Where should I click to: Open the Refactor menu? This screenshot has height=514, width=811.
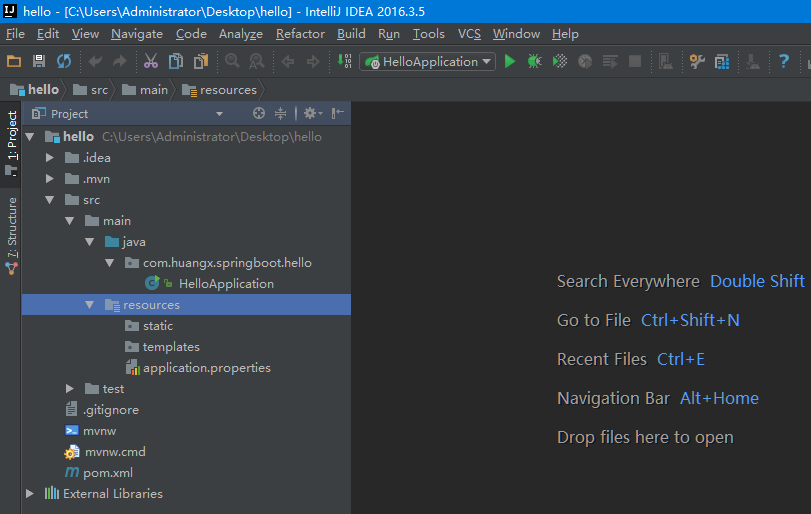pyautogui.click(x=301, y=34)
